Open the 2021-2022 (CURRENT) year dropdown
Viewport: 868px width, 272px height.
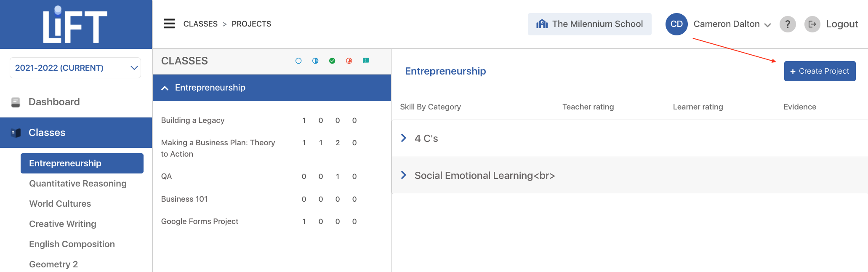(x=75, y=68)
